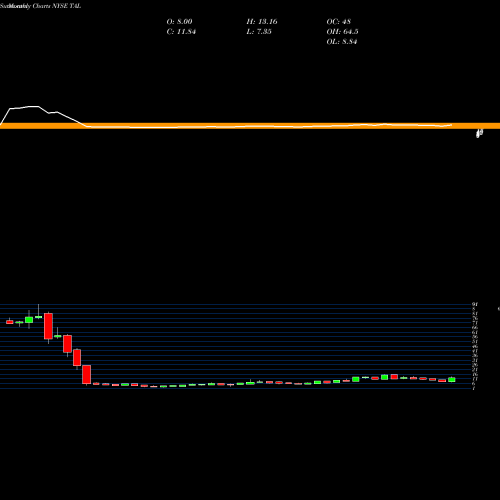This screenshot has width=500, height=500.
Task: Select the high value 'H: 13.16'
Action: pyautogui.click(x=262, y=21)
